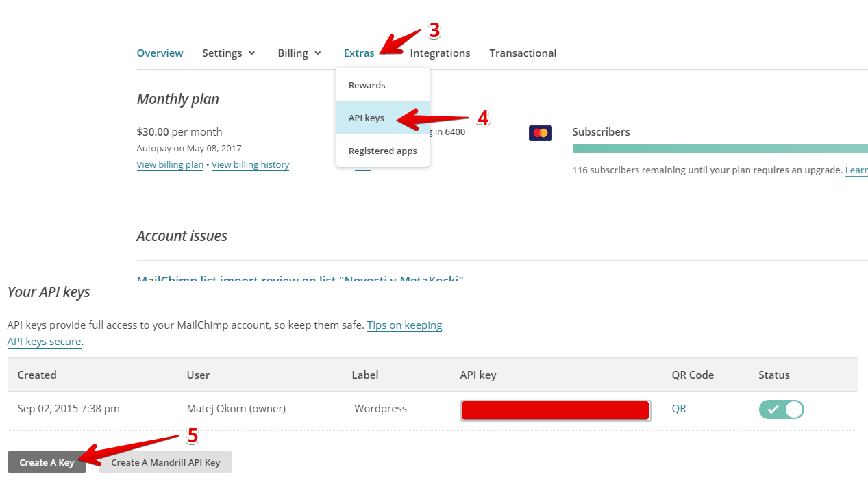Open the Transactional tab

523,53
